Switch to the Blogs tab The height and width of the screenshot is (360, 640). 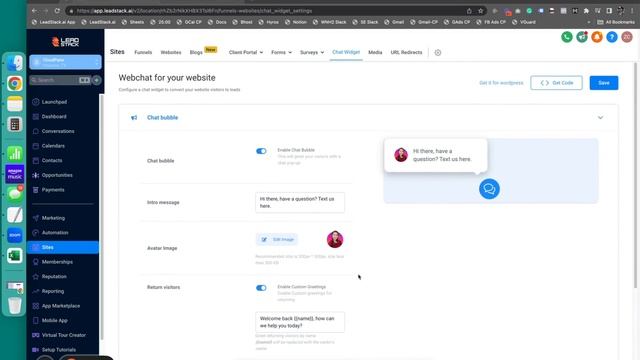click(x=196, y=52)
